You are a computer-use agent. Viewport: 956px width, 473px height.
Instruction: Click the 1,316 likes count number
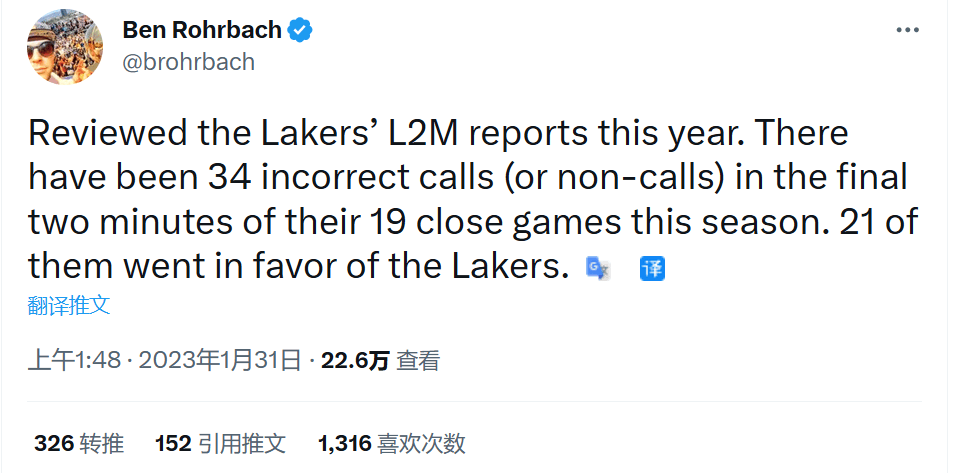pos(345,443)
